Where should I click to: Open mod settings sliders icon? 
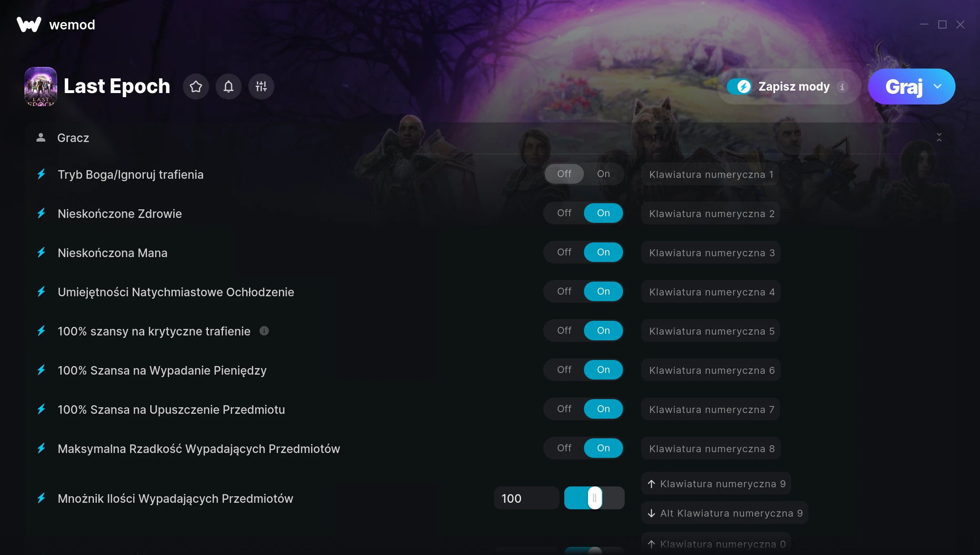pyautogui.click(x=261, y=87)
